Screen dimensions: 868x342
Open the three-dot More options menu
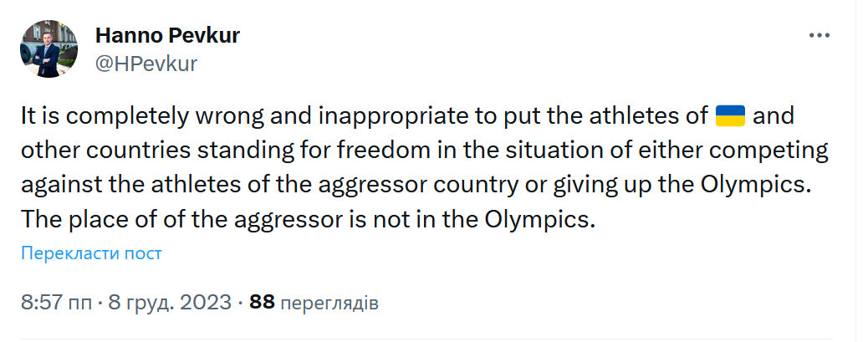click(819, 36)
